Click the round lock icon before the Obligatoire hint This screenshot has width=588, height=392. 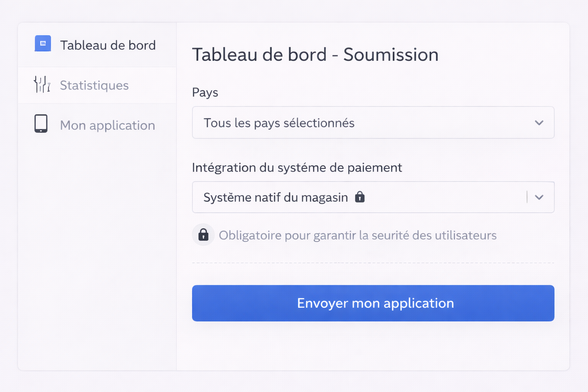203,235
